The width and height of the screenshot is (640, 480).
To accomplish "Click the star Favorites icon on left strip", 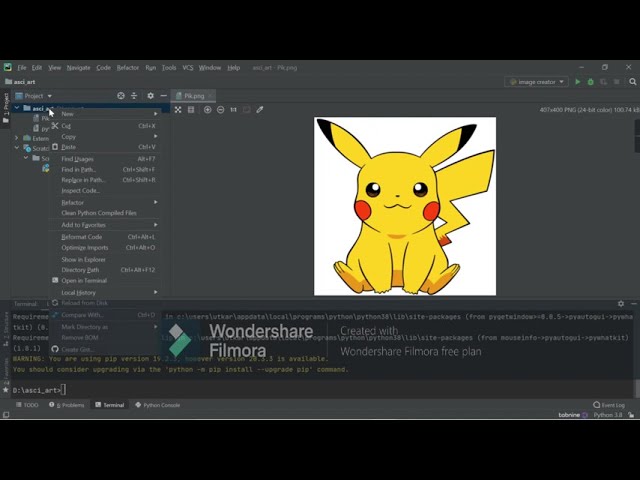I will point(6,390).
